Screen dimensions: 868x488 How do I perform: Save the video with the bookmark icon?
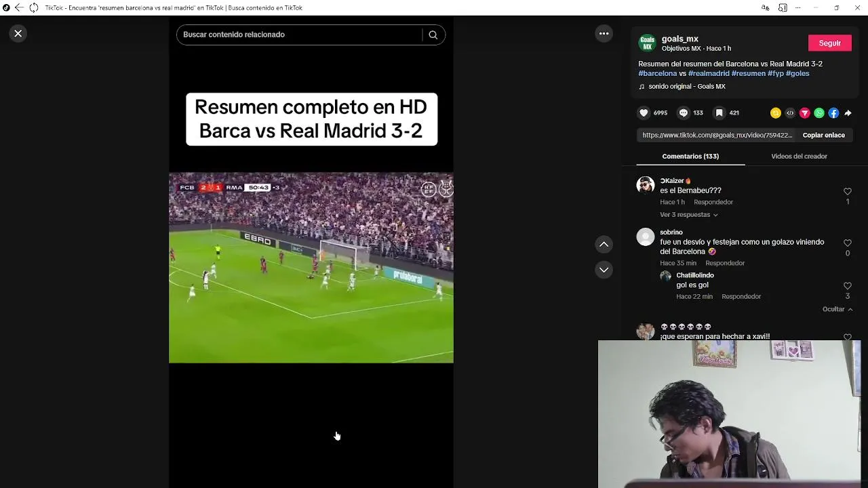(x=719, y=113)
